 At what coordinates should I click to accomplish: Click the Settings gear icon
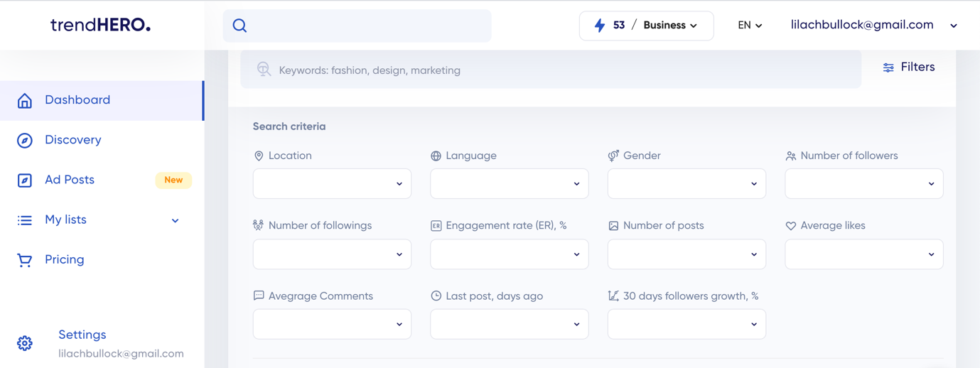click(x=25, y=343)
